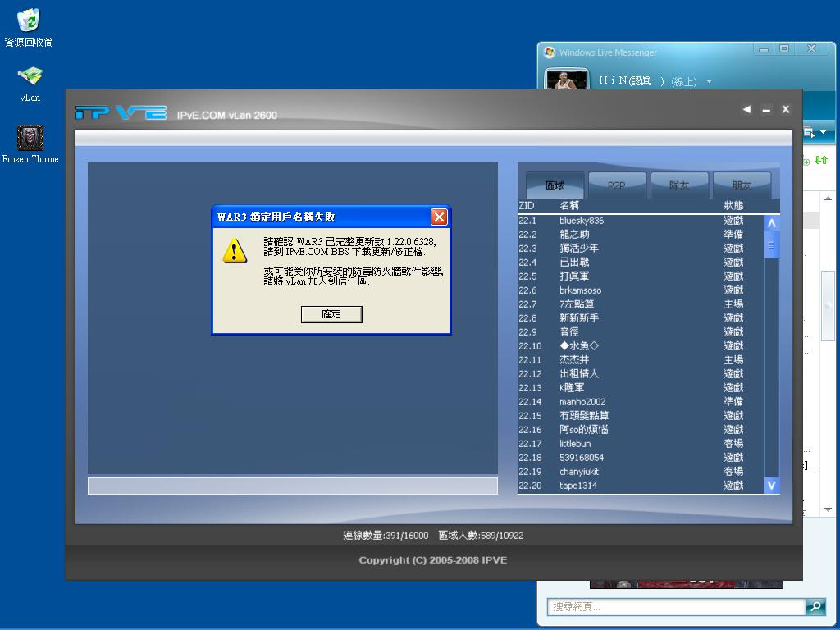Minimize the Windows Live Messenger window

(764, 48)
